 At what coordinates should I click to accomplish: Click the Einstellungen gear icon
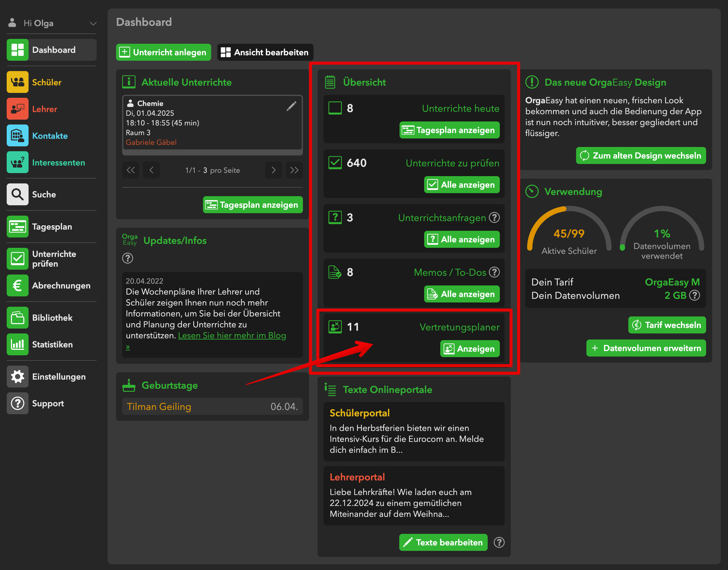point(17,377)
